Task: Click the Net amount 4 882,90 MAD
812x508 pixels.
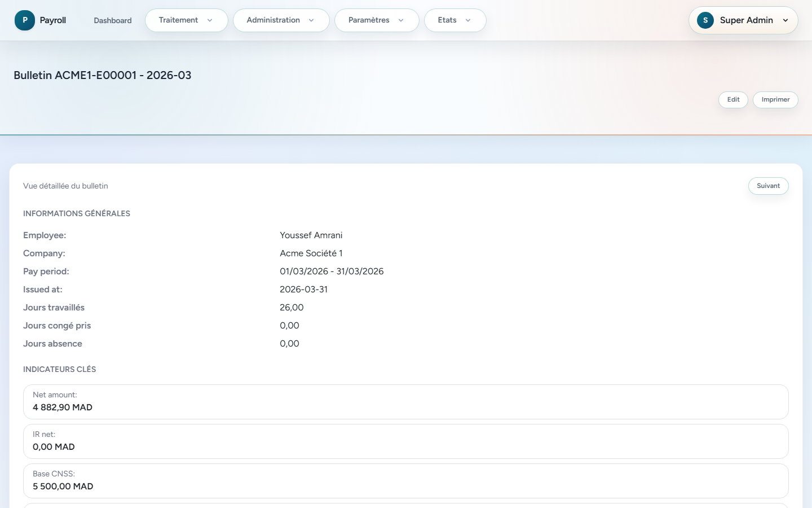Action: click(63, 408)
